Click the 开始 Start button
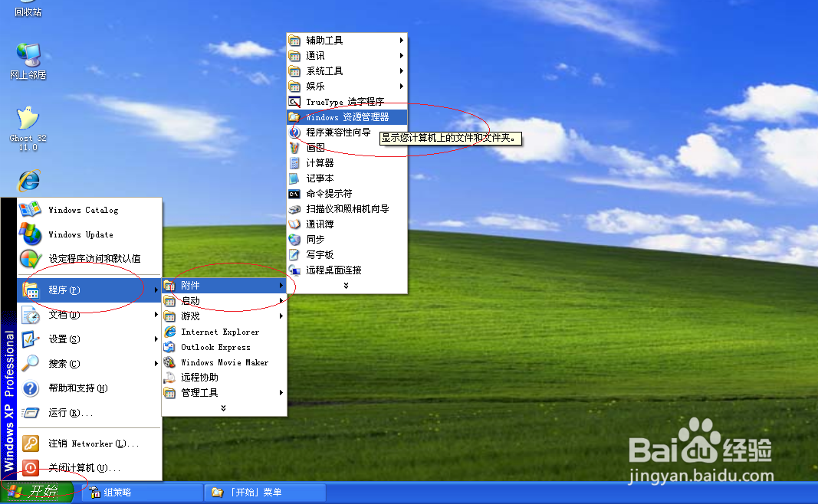This screenshot has width=818, height=504. tap(37, 492)
